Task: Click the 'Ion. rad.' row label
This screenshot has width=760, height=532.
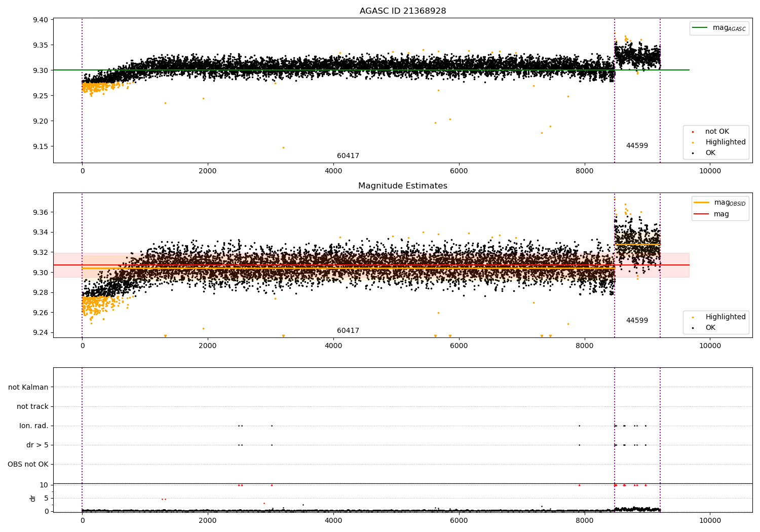Action: click(x=34, y=426)
